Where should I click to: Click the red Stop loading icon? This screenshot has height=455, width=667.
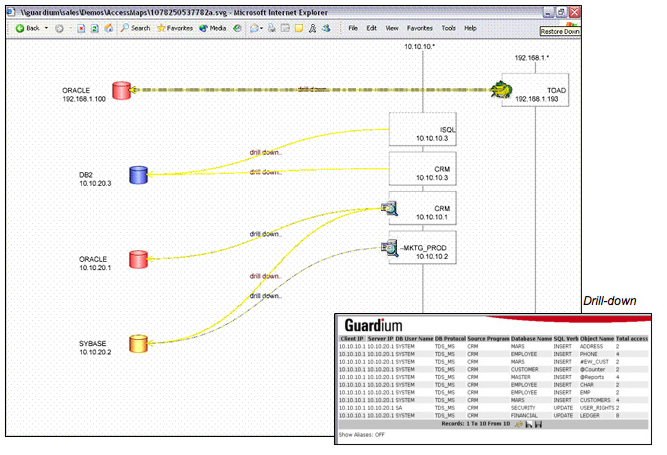(81, 28)
